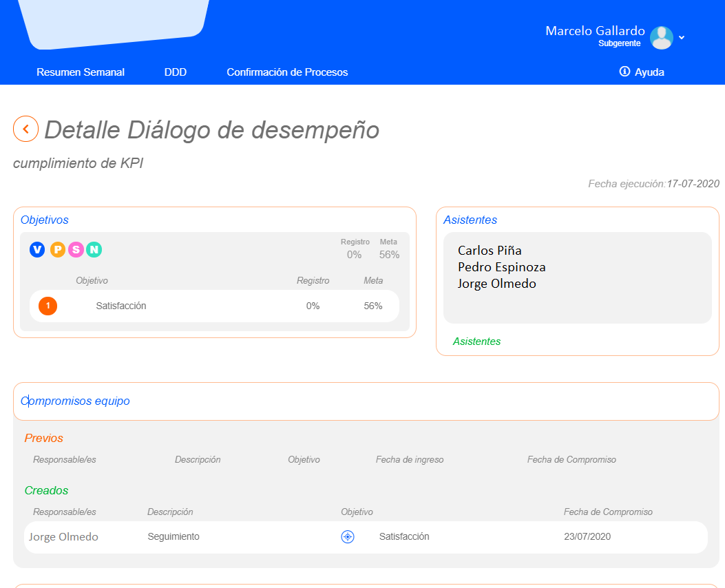This screenshot has height=588, width=725.
Task: Select the Satisfacción objective row label
Action: tap(121, 306)
